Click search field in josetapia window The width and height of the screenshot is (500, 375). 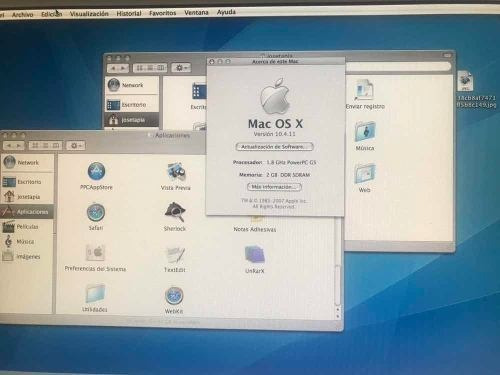(398, 66)
